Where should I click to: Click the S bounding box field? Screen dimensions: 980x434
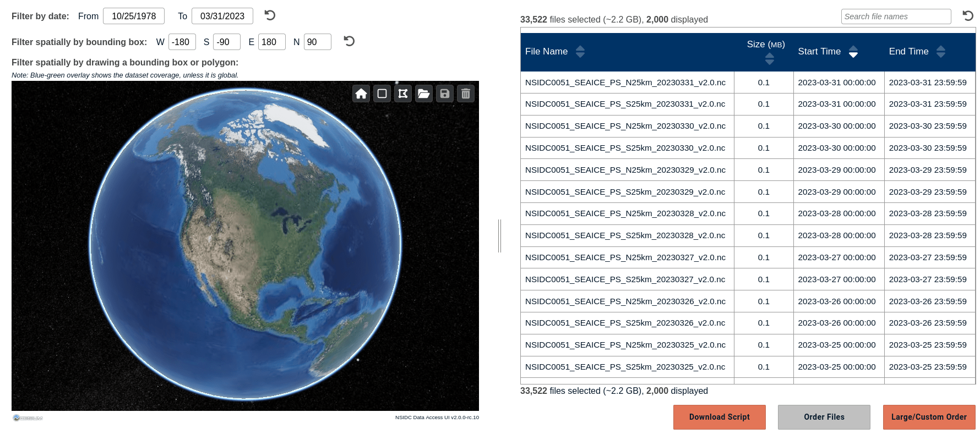tap(227, 42)
